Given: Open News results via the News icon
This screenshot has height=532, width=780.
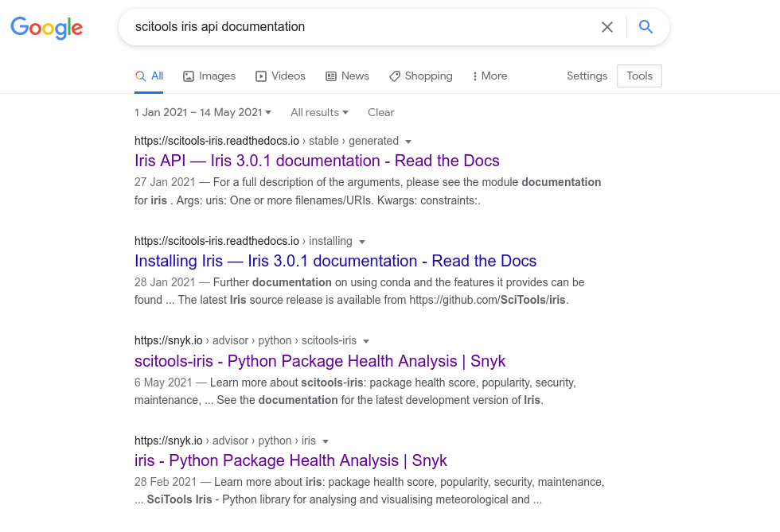Looking at the screenshot, I should (330, 76).
